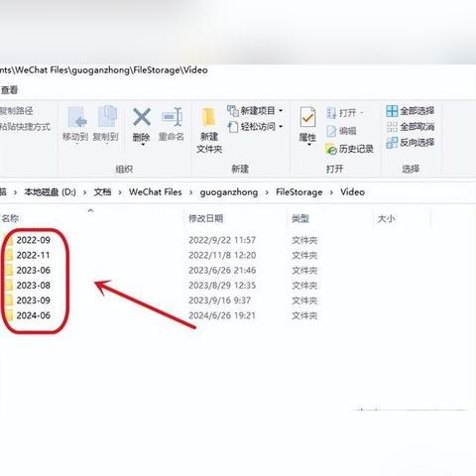Click the 2023-08 folder name
The height and width of the screenshot is (476, 476).
34,286
